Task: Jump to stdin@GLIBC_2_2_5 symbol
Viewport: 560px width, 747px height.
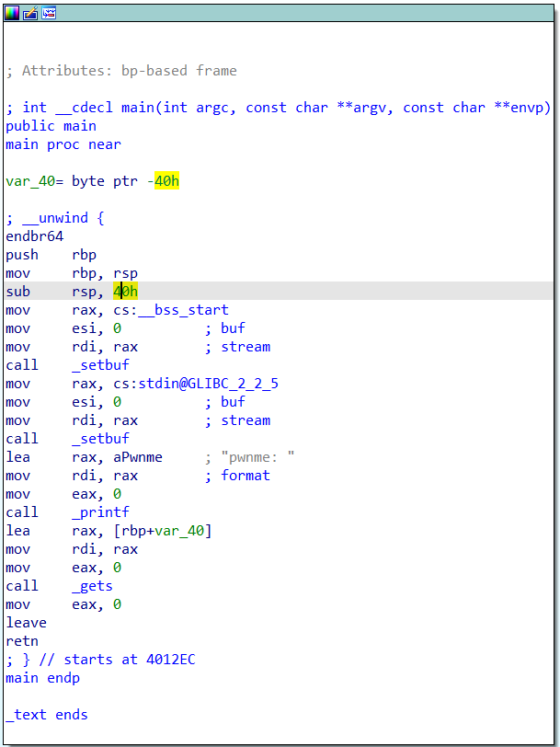Action: [208, 384]
